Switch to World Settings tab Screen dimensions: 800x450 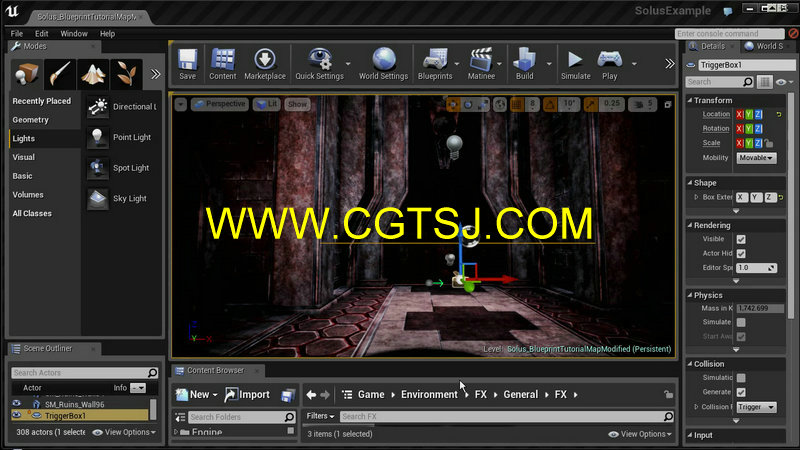(764, 46)
